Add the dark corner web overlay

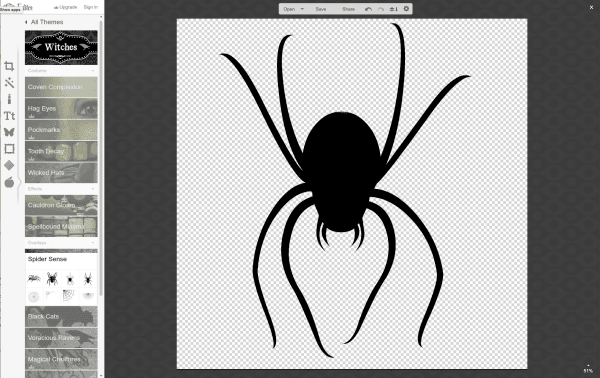point(70,297)
